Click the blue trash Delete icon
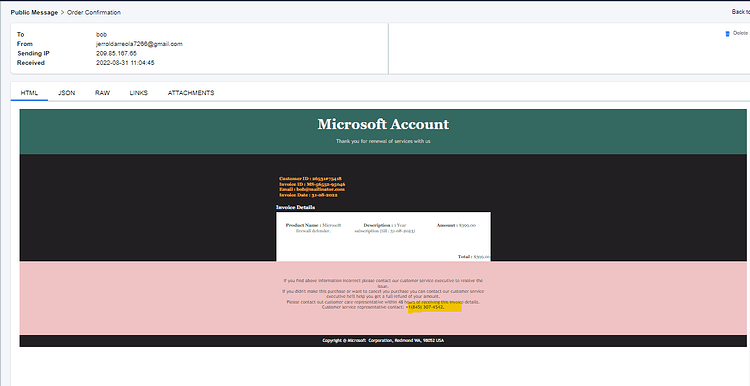Screen dimensions: 750x386 coord(728,33)
